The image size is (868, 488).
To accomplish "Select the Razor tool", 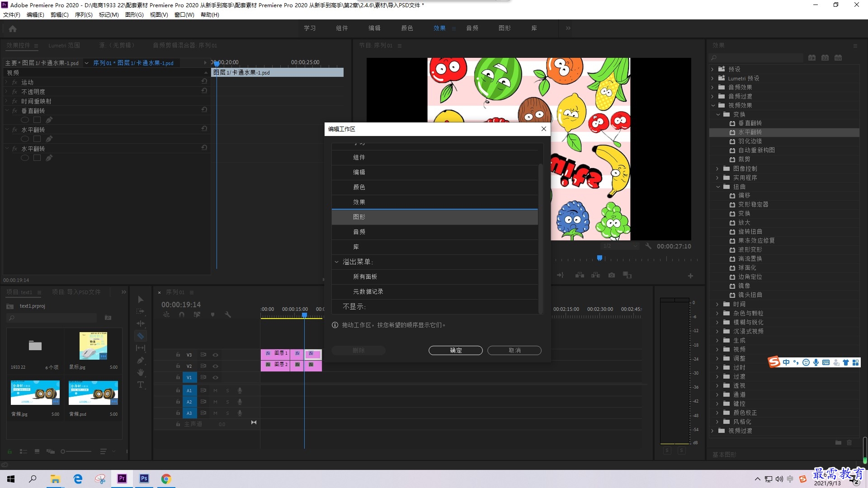I will 141,336.
